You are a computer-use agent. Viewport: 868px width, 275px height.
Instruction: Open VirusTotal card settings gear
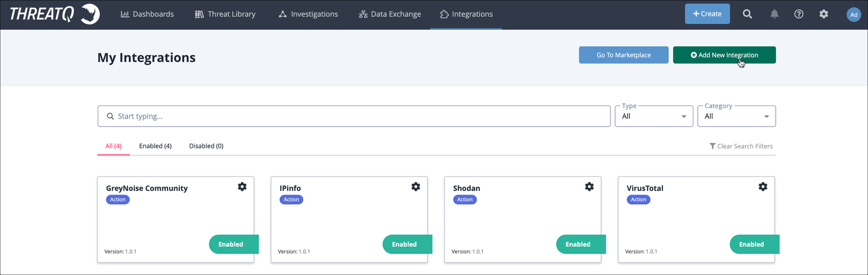[x=763, y=186]
